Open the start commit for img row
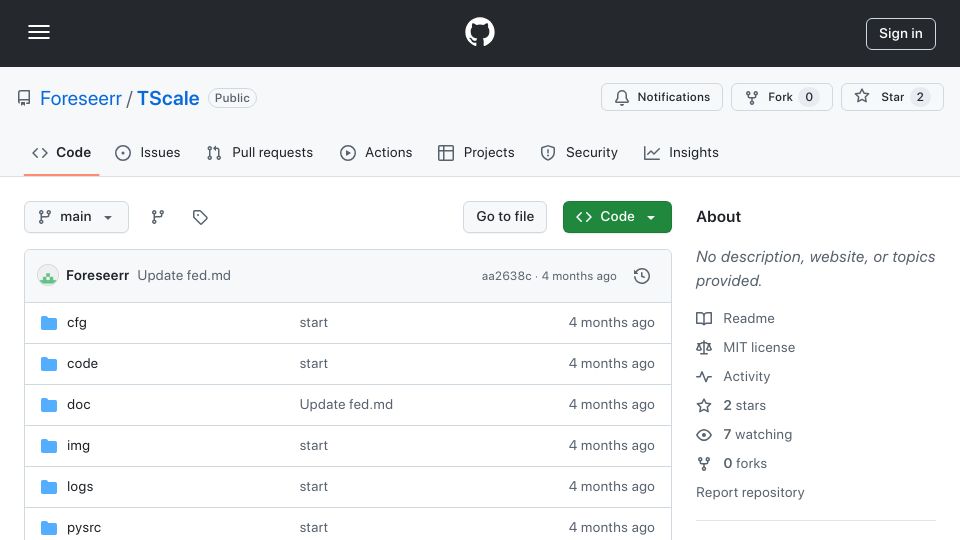This screenshot has width=960, height=540. pyautogui.click(x=313, y=446)
